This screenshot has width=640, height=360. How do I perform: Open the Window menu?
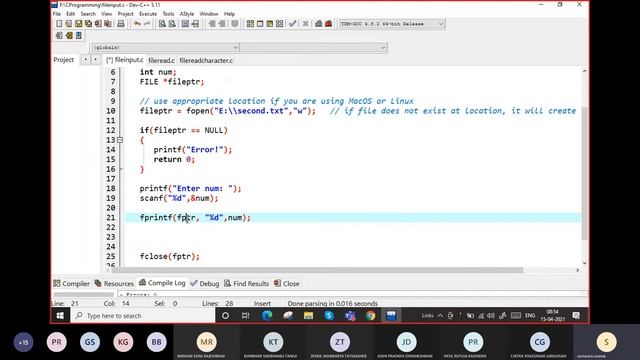coord(209,14)
